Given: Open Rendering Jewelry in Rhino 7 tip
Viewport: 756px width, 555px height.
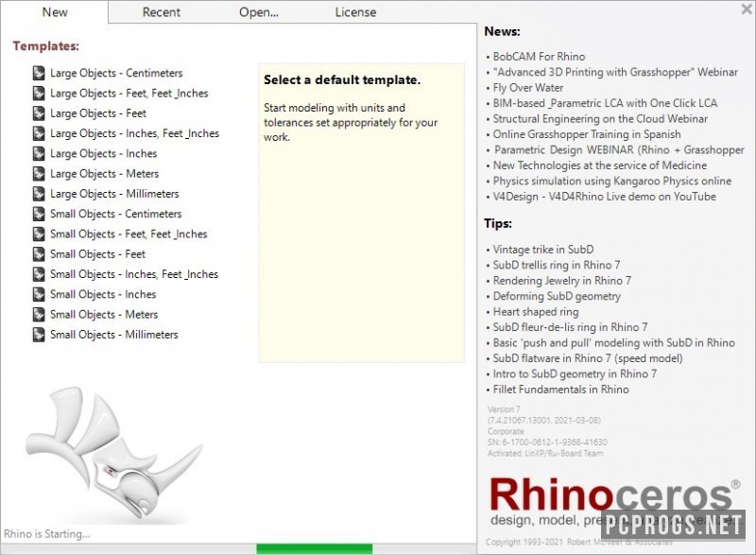Looking at the screenshot, I should [x=561, y=281].
